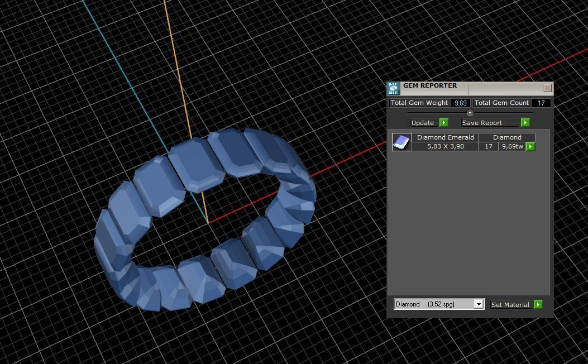Select the emerald gem thumbnail icon
Screen dimensions: 588x364
401,142
